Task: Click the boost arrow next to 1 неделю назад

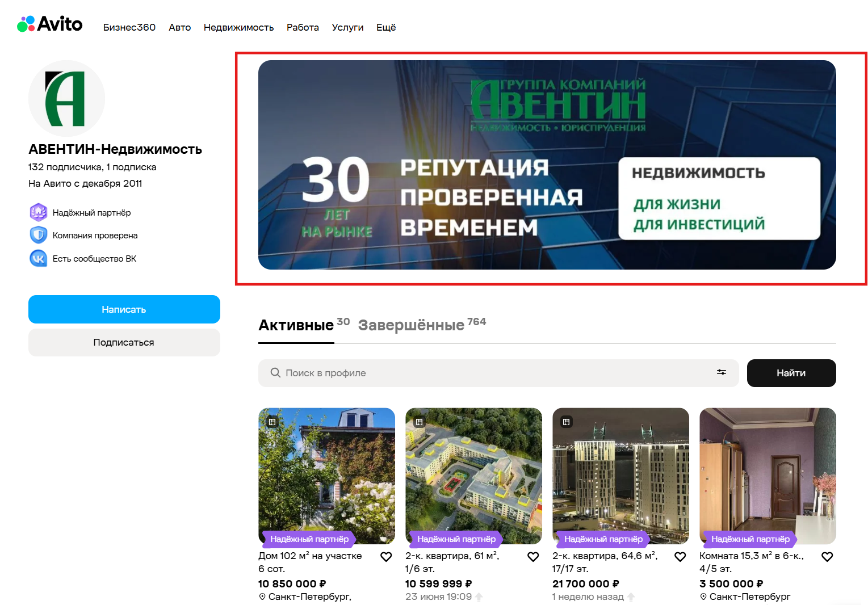Action: [x=631, y=596]
